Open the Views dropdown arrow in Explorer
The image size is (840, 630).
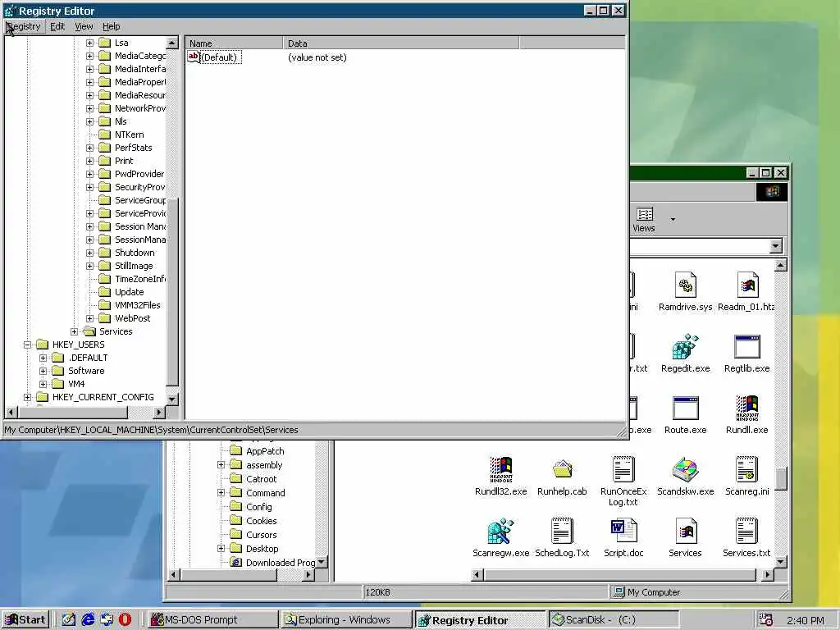(x=673, y=220)
